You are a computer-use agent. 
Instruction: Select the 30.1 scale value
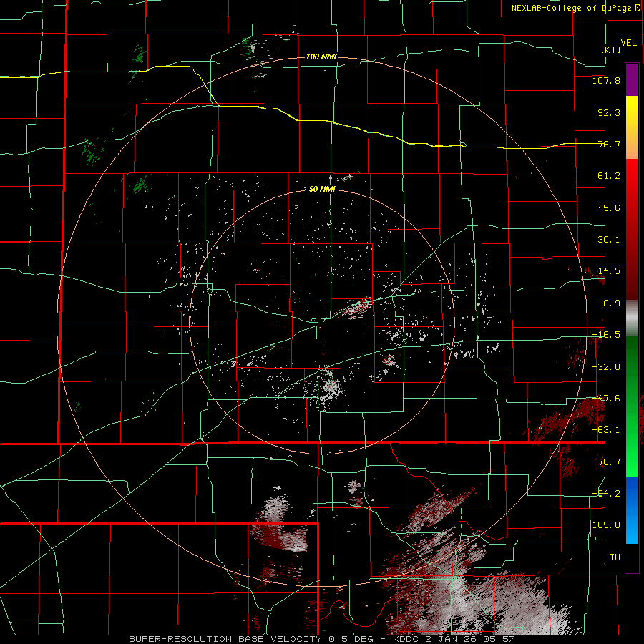pyautogui.click(x=609, y=240)
